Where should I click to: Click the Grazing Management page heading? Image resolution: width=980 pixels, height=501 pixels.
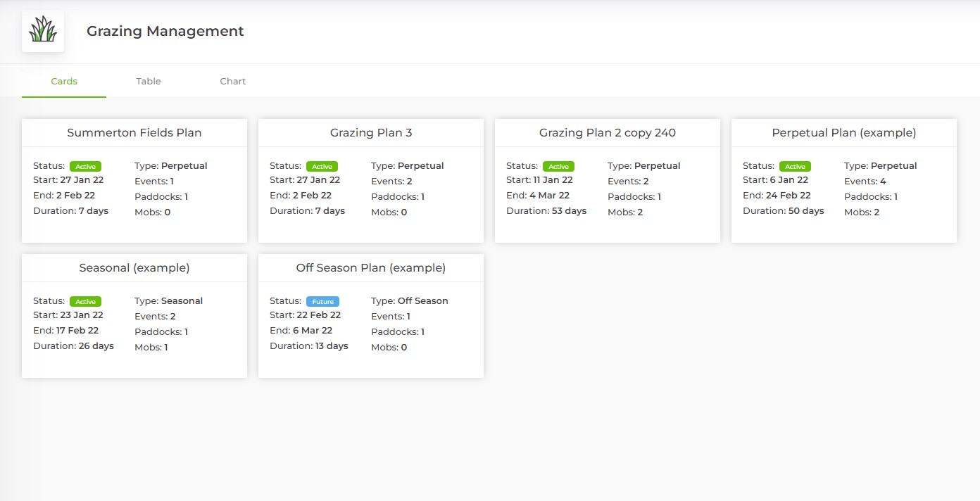click(x=165, y=31)
